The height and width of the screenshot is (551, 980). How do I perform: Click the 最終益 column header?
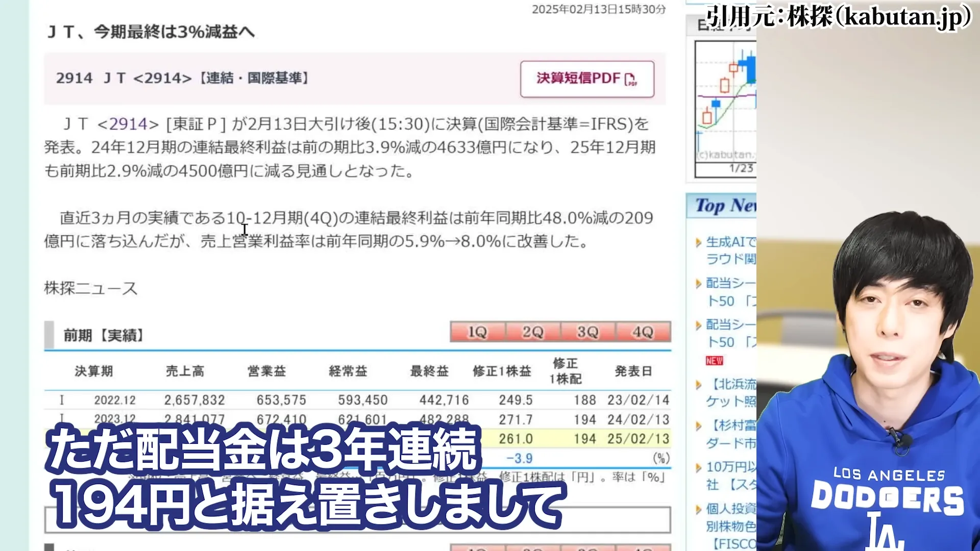point(429,371)
